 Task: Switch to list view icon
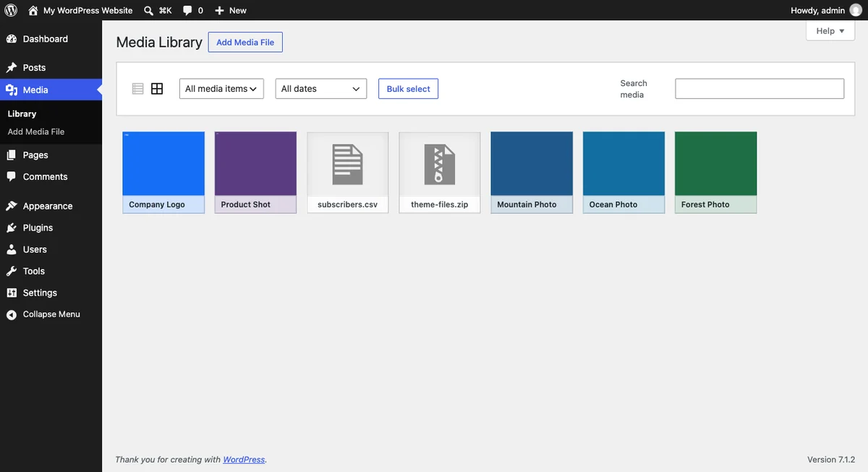138,89
